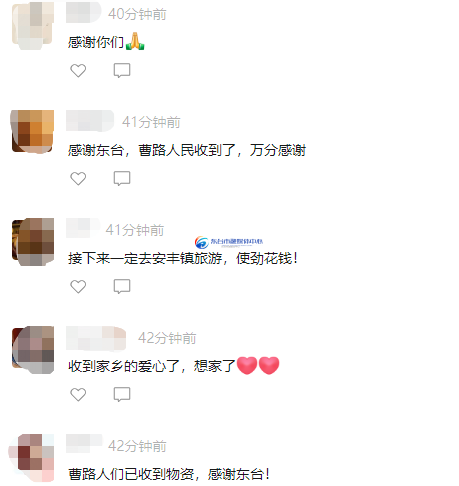Open avatar of the 40分钟前 commenter
The height and width of the screenshot is (486, 459).
tap(33, 25)
